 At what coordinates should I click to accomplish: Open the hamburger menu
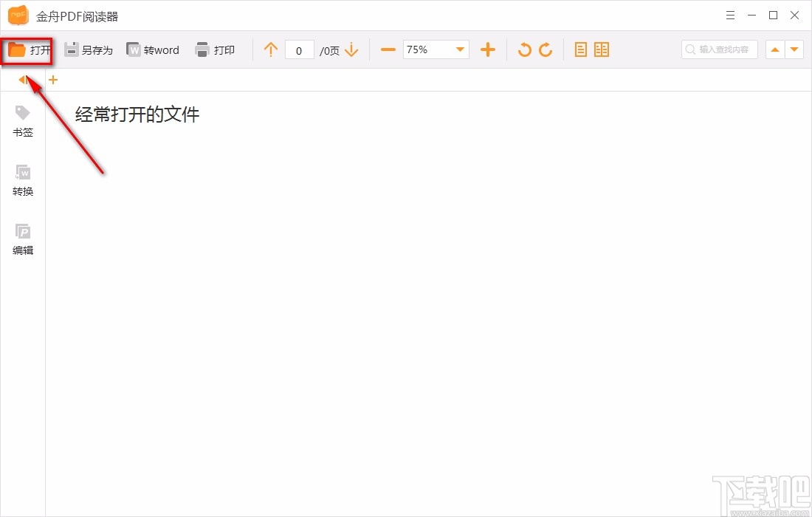click(x=730, y=15)
